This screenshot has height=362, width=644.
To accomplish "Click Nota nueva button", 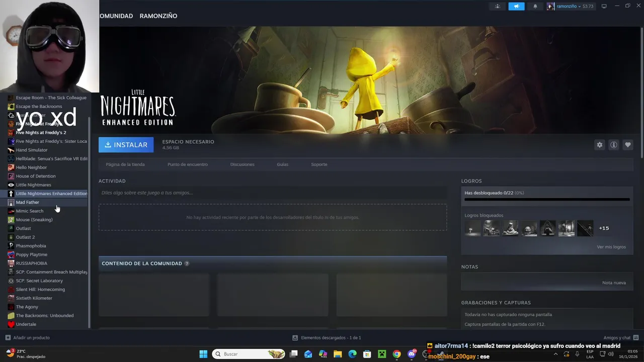I will click(614, 283).
